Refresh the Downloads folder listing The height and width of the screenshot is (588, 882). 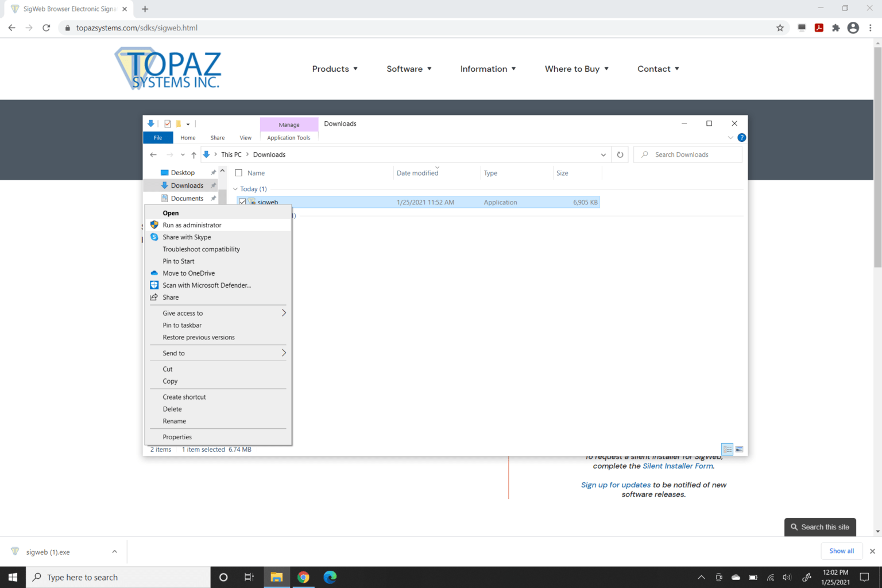[620, 154]
